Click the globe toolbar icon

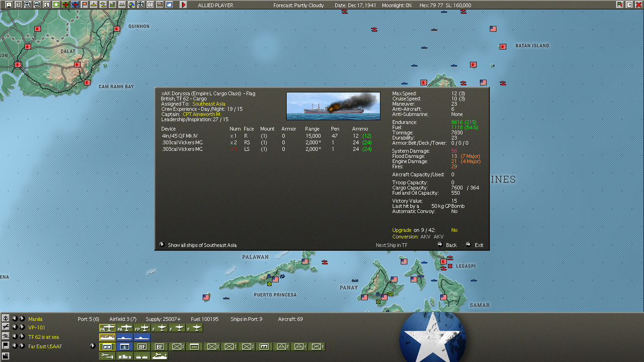coord(131,5)
